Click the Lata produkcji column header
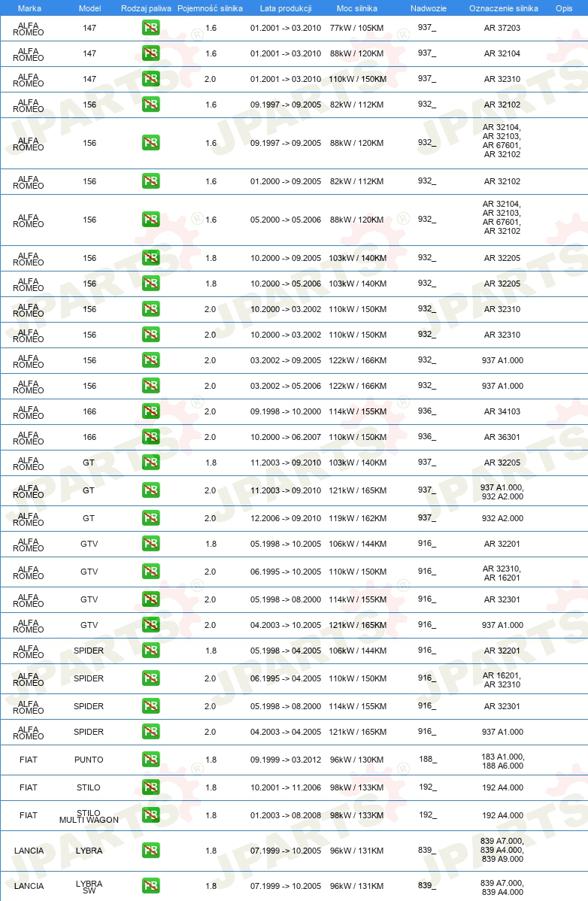Image resolution: width=588 pixels, height=901 pixels. click(x=286, y=8)
